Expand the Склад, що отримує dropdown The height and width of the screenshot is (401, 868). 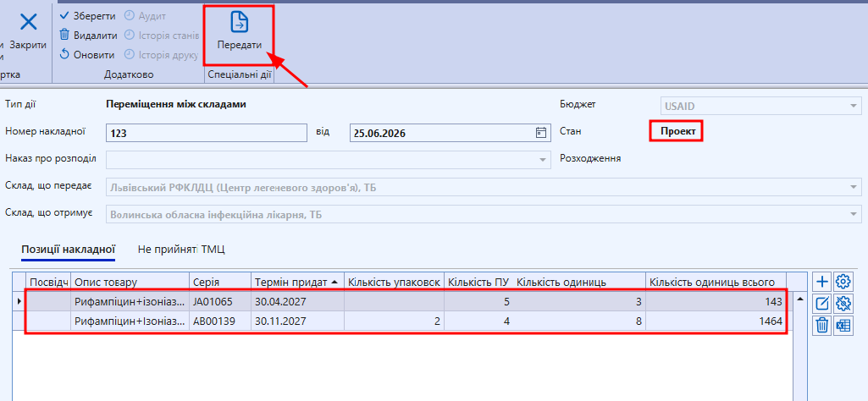pos(853,214)
